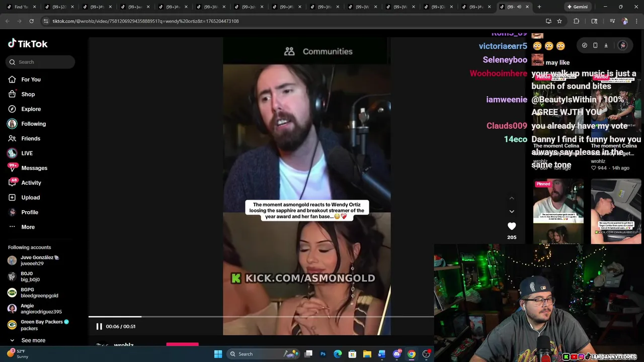
Task: Open Angie angierodriguez395 account
Action: tap(35, 309)
